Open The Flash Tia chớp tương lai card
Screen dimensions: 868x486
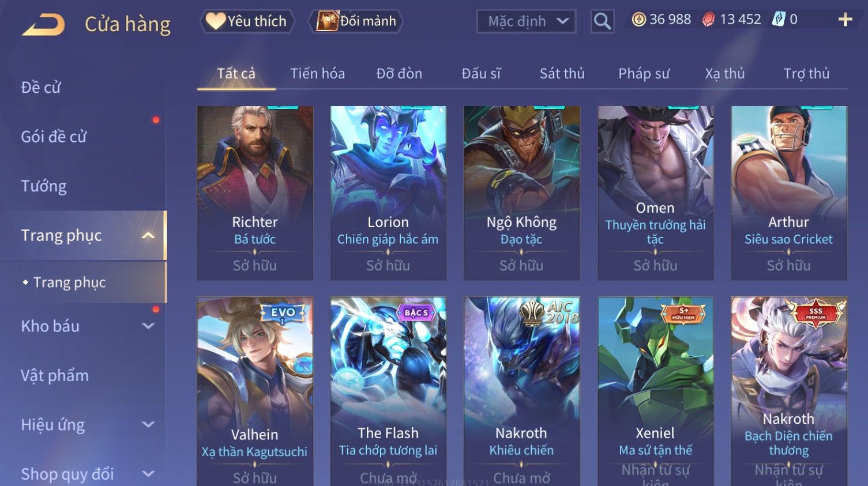pyautogui.click(x=388, y=391)
